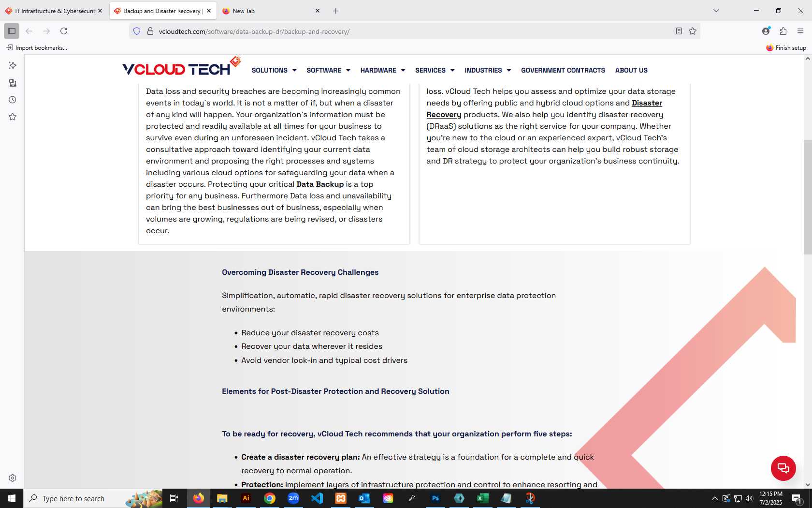Open Task View on taskbar
The height and width of the screenshot is (508, 812).
(174, 498)
